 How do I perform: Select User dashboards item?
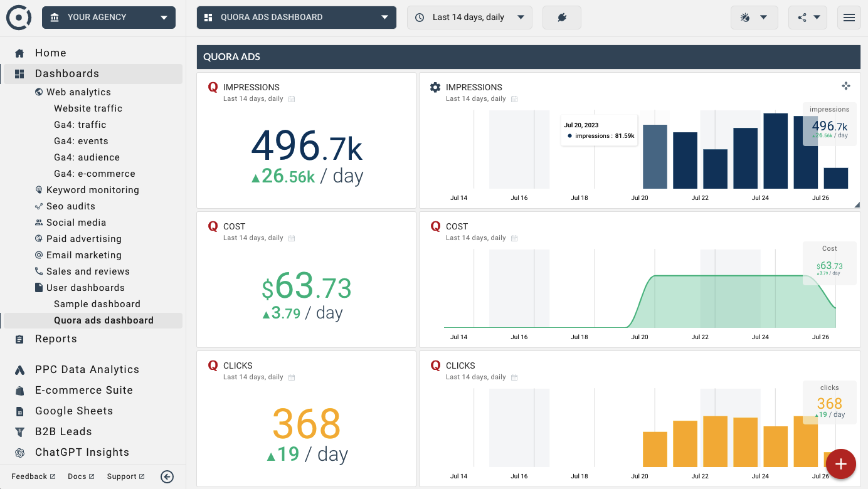[85, 288]
